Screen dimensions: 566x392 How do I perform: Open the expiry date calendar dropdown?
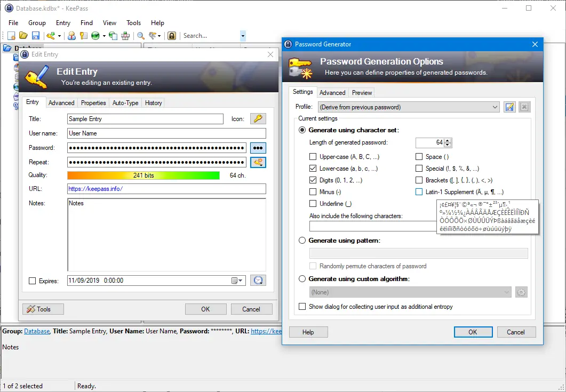[237, 281]
